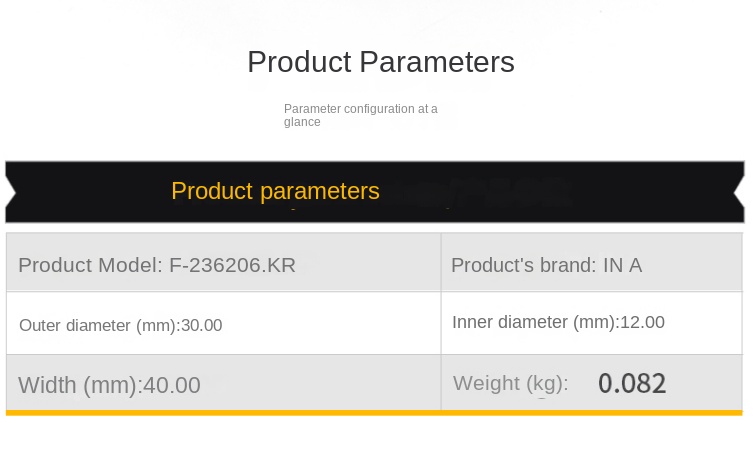Screen dimensions: 755x454
Task: Select the 30.00 outer diameter value
Action: (x=202, y=325)
